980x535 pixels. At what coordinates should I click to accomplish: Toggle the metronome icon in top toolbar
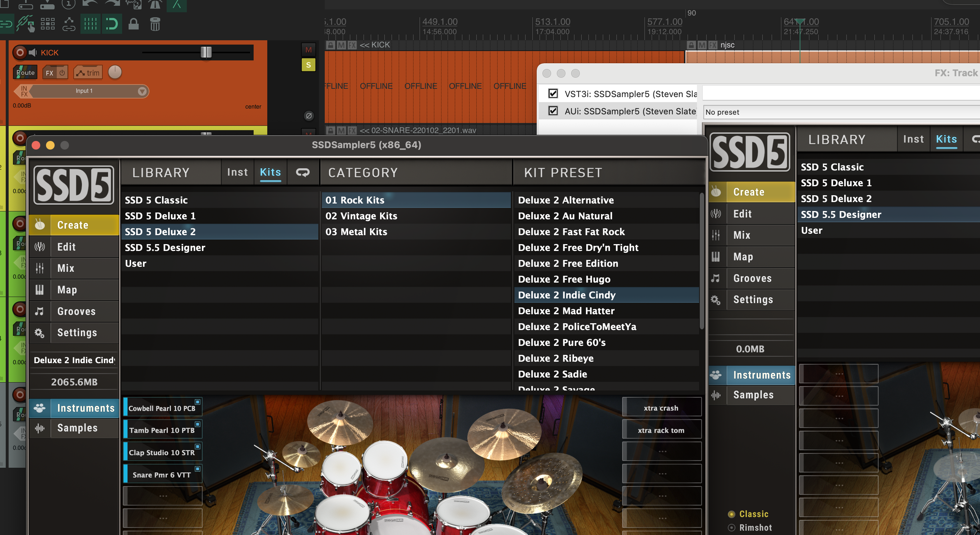(x=155, y=4)
